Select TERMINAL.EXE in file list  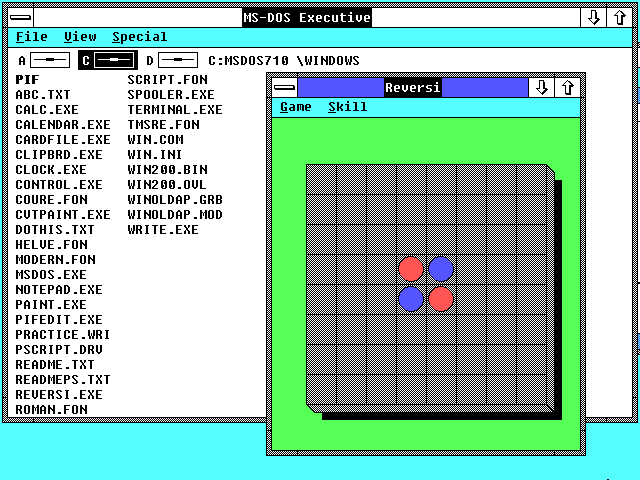[175, 110]
